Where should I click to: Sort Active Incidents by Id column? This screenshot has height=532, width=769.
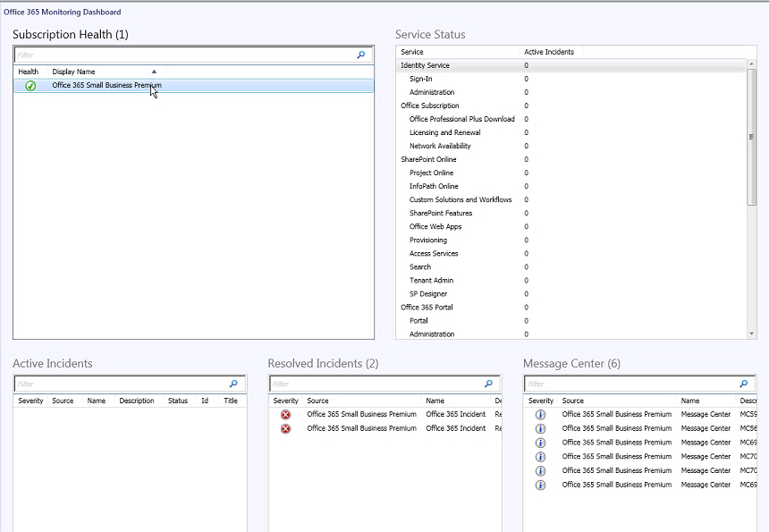pos(205,401)
